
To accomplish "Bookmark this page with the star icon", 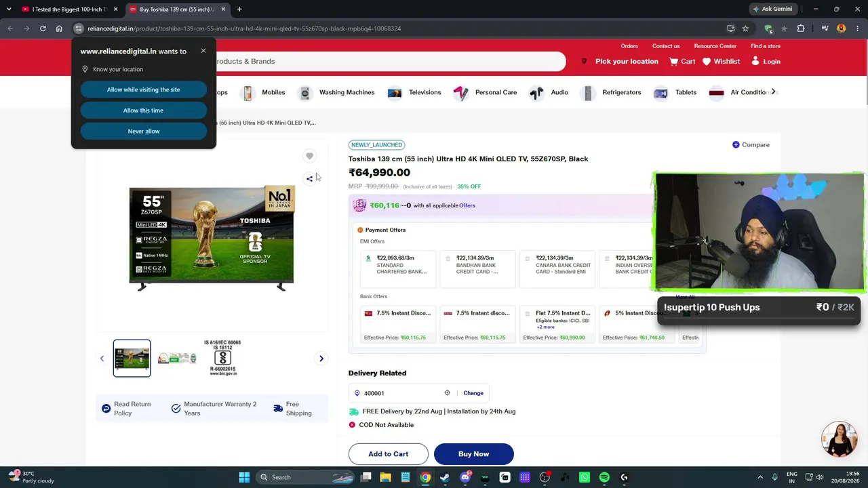I will tap(745, 28).
